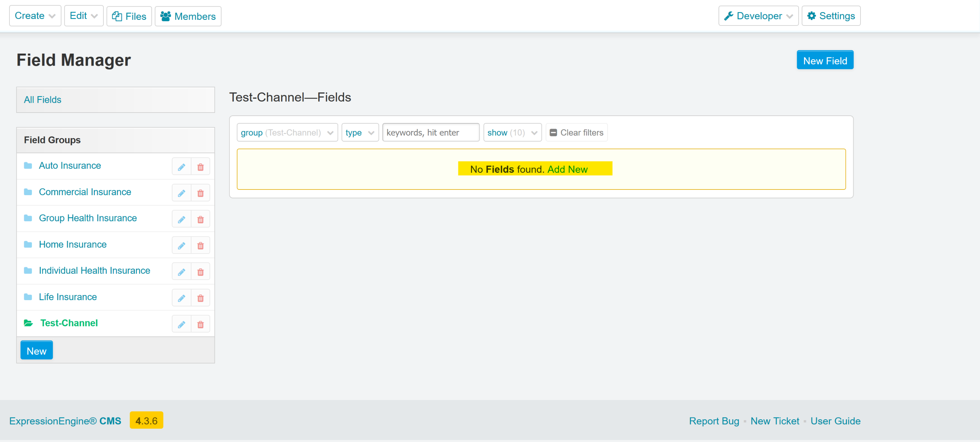Open the New Ticket link
980x442 pixels.
[x=775, y=421]
